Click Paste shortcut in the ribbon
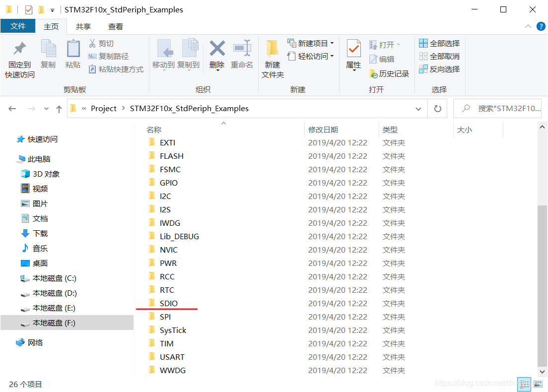Image resolution: width=548 pixels, height=392 pixels. [116, 69]
